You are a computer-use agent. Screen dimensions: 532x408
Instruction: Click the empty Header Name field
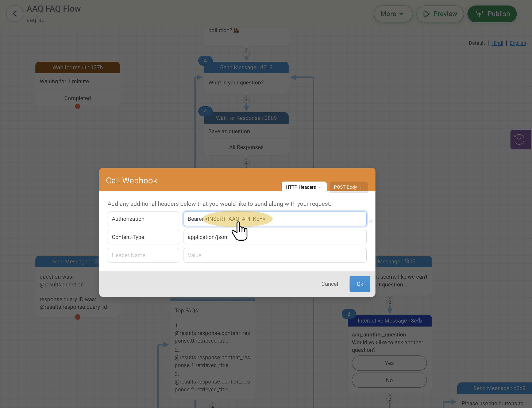[x=143, y=255]
